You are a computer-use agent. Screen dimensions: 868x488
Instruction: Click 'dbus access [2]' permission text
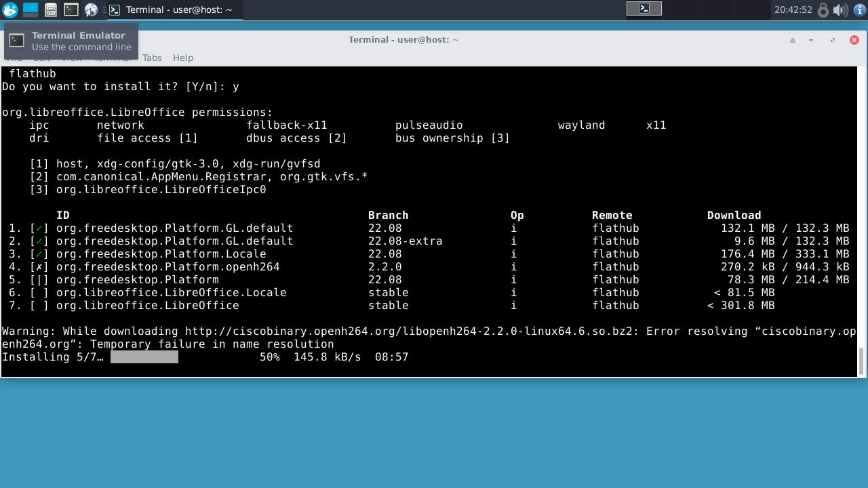tap(297, 138)
